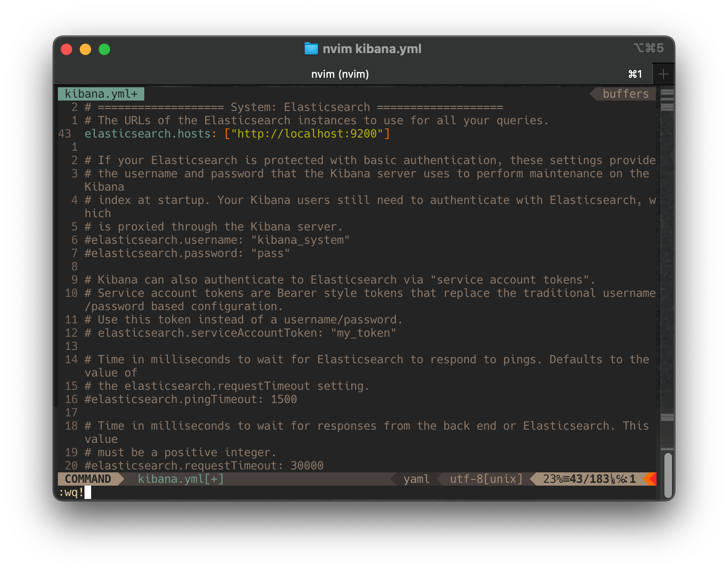728x571 pixels.
Task: Click the ⌘1 badge on the nvim tab
Action: (635, 74)
